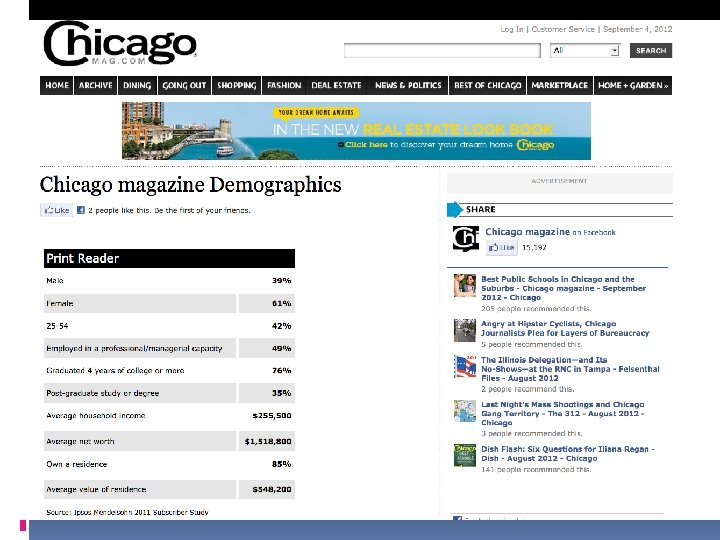Open the NEWS & POLITICS section
Image resolution: width=720 pixels, height=540 pixels.
[408, 85]
